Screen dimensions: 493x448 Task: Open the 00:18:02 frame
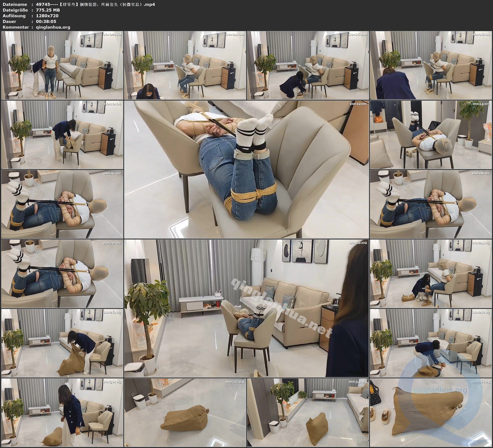point(431,204)
